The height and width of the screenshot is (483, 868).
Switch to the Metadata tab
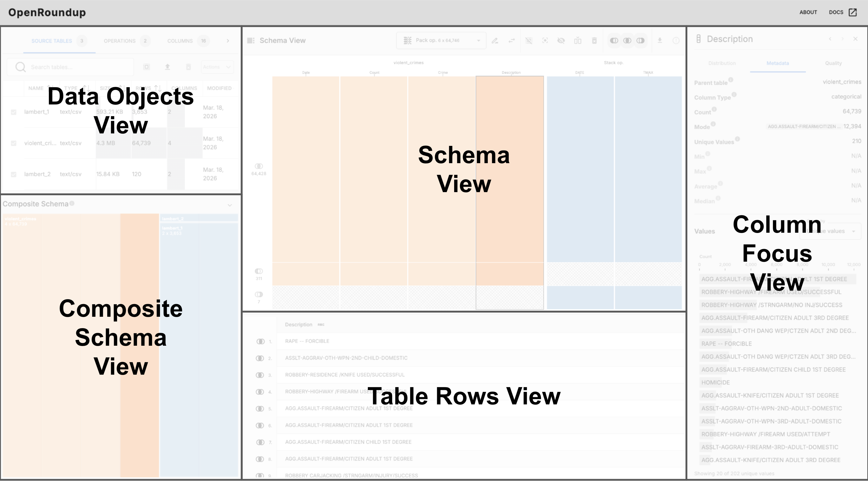tap(778, 63)
